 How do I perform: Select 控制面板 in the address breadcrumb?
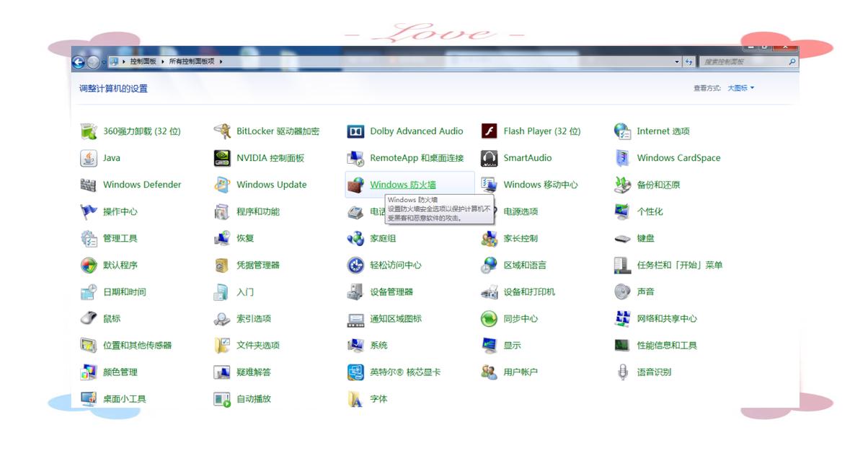coord(143,62)
